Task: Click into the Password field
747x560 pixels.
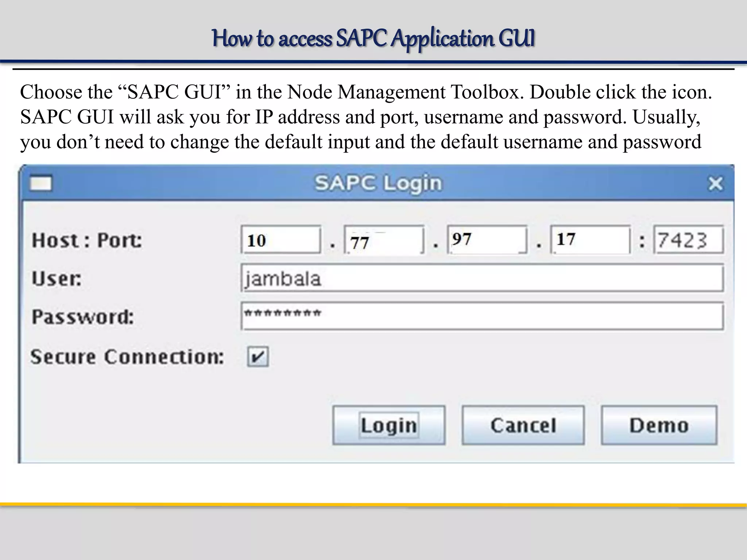Action: click(x=482, y=316)
